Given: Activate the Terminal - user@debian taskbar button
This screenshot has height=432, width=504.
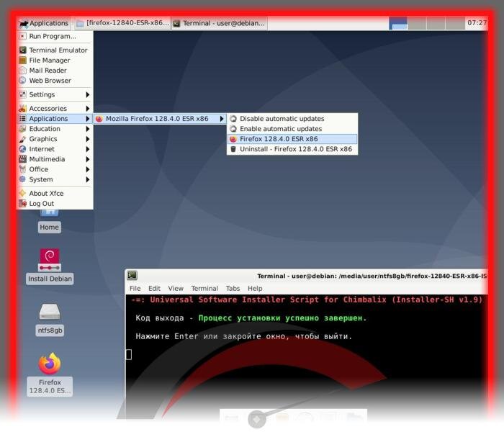Looking at the screenshot, I should coord(219,23).
